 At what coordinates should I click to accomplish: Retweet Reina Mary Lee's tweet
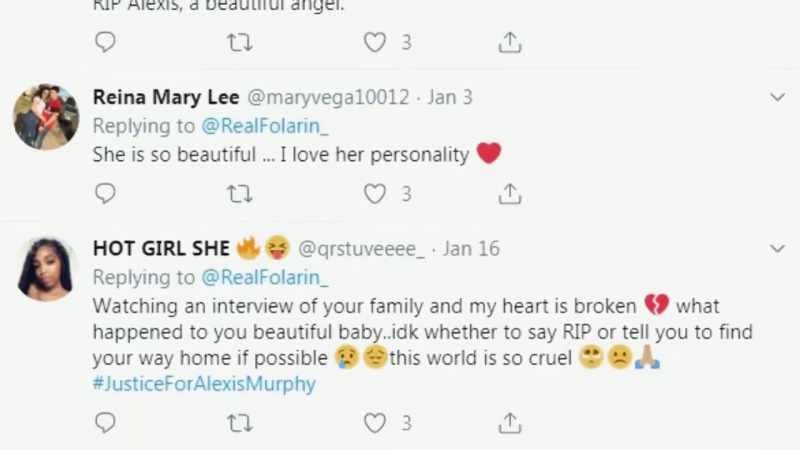(239, 194)
